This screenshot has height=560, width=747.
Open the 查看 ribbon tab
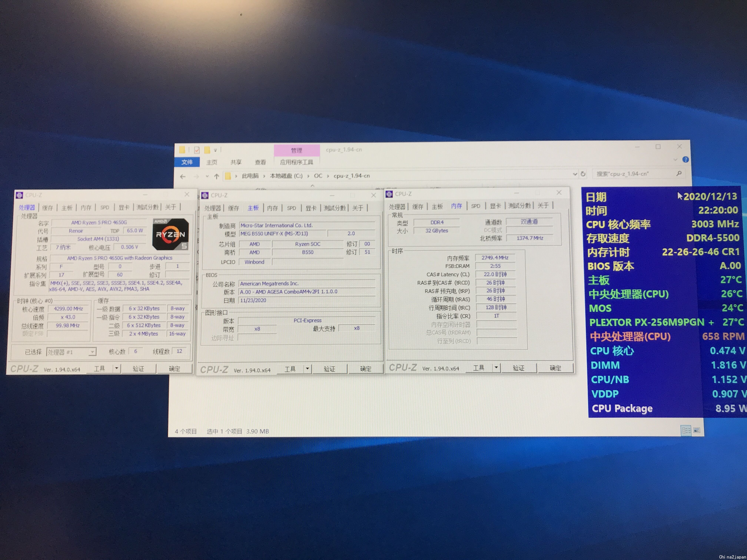coord(260,162)
